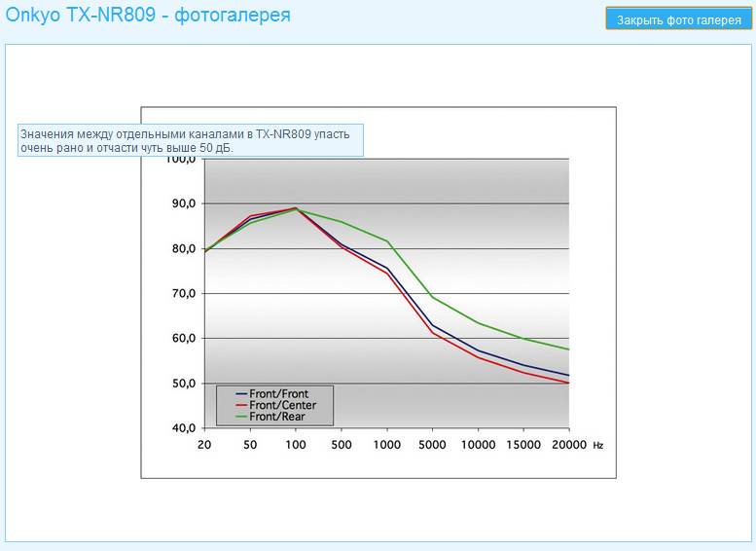Click the '1000' frequency axis label
Screen dimensions: 756x551
point(387,445)
